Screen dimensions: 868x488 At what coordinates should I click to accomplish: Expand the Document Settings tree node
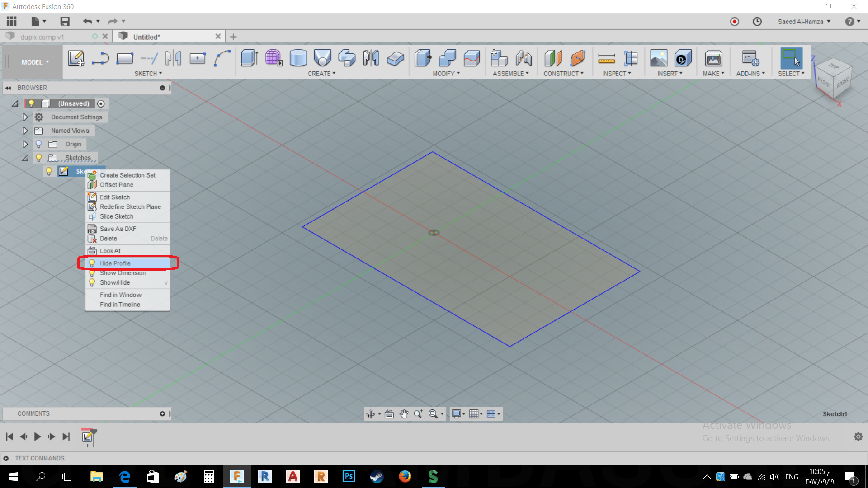[x=25, y=117]
